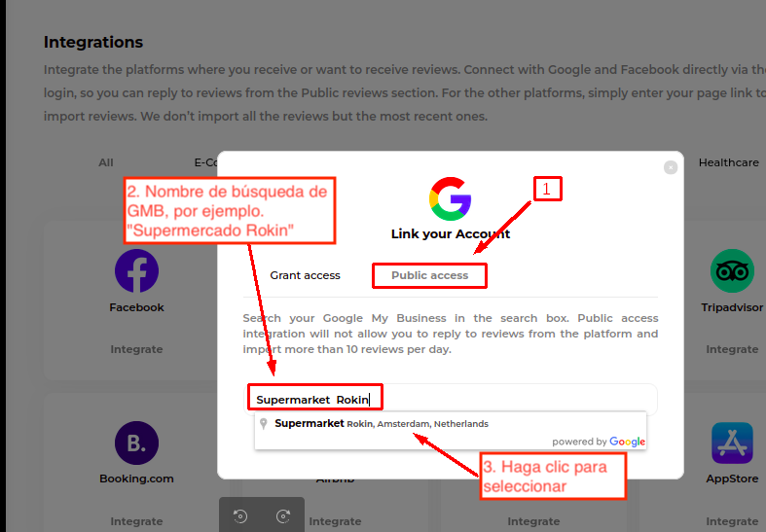Click the powered by Google label
Viewport: 766px width, 532px height.
[x=599, y=442]
